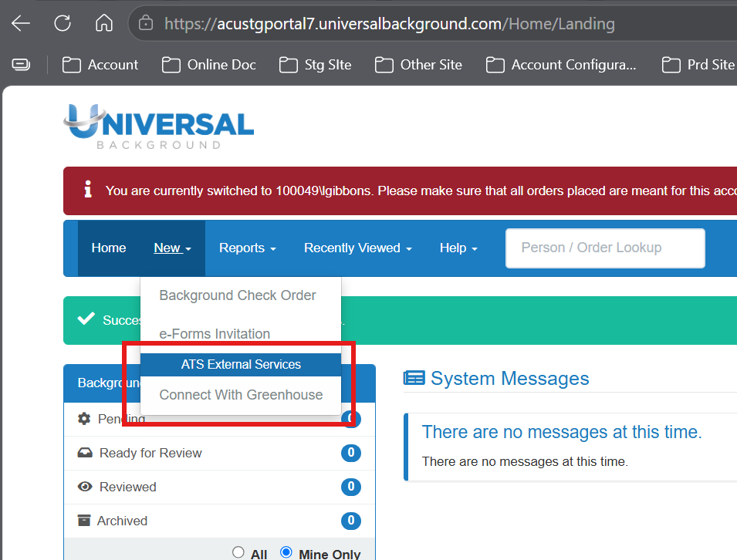Viewport: 737px width, 560px height.
Task: Click the info icon in the red banner
Action: tap(88, 189)
